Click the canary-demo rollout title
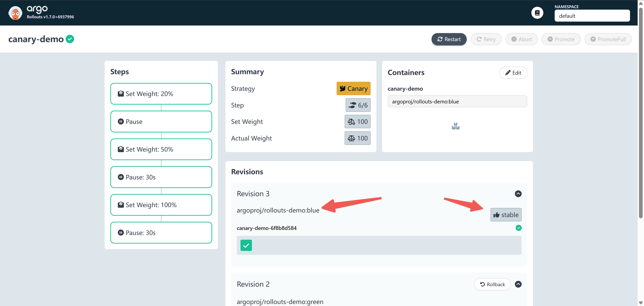Viewport: 644px width, 306px height. click(x=36, y=39)
